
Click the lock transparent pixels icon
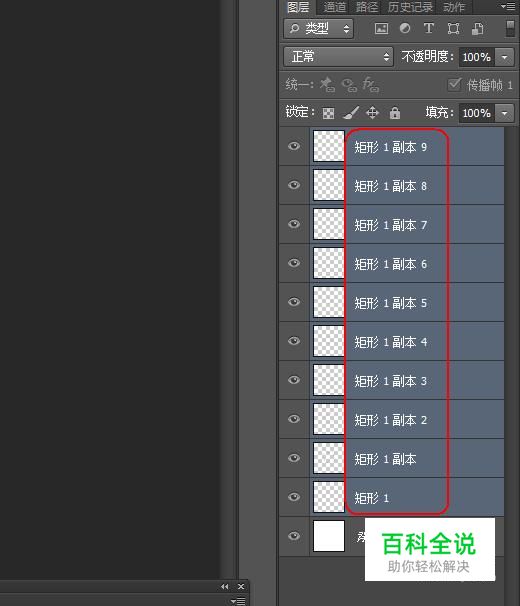pyautogui.click(x=328, y=113)
